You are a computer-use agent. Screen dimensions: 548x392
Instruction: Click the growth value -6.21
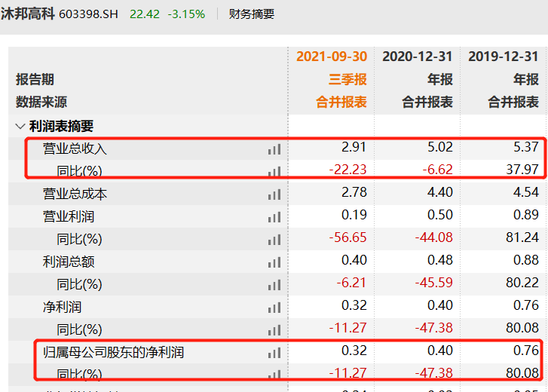[351, 283]
